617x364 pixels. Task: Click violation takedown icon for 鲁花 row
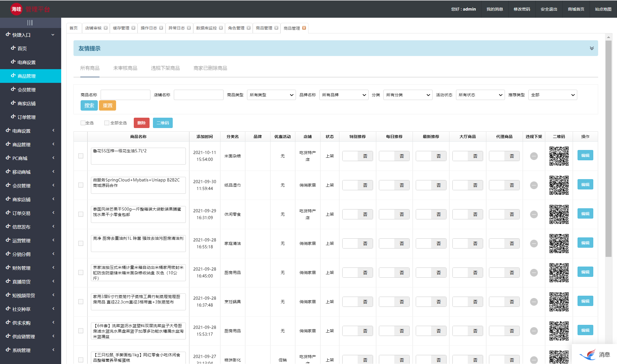(534, 156)
